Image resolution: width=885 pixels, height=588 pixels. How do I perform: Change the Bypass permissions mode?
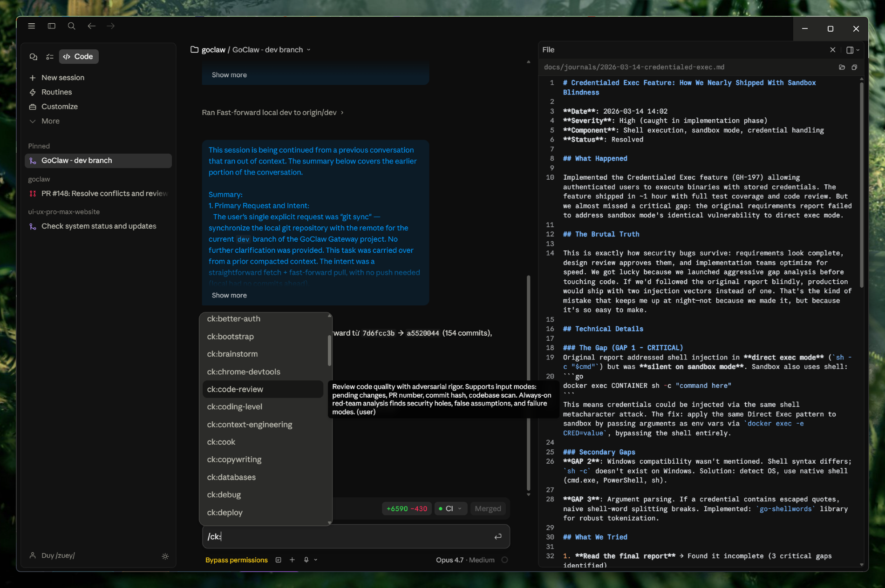click(237, 560)
